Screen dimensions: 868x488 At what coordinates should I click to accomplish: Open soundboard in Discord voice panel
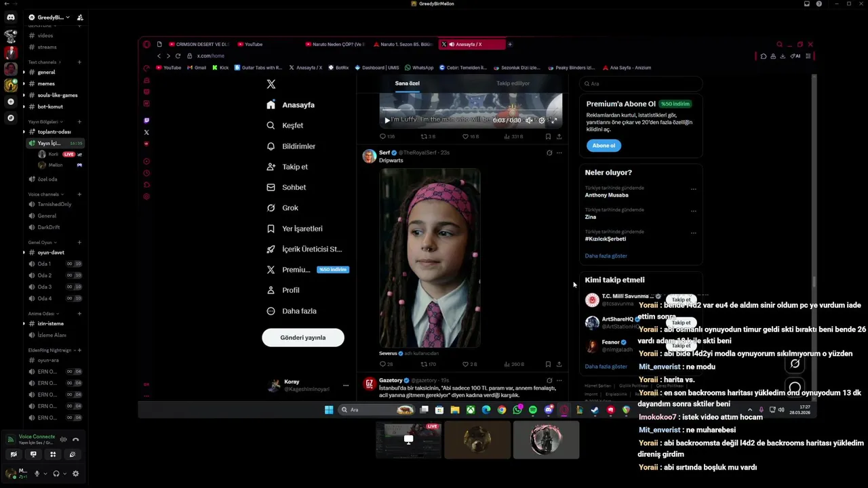coord(73,455)
